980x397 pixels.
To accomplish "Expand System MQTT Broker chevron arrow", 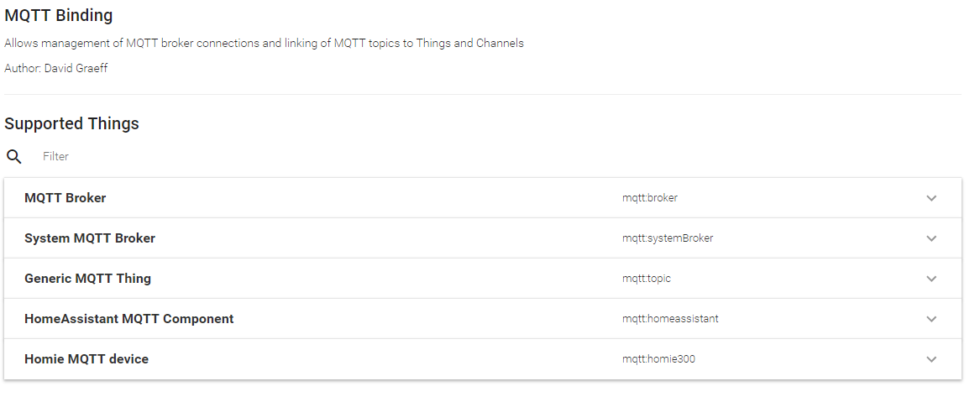I will [x=931, y=238].
